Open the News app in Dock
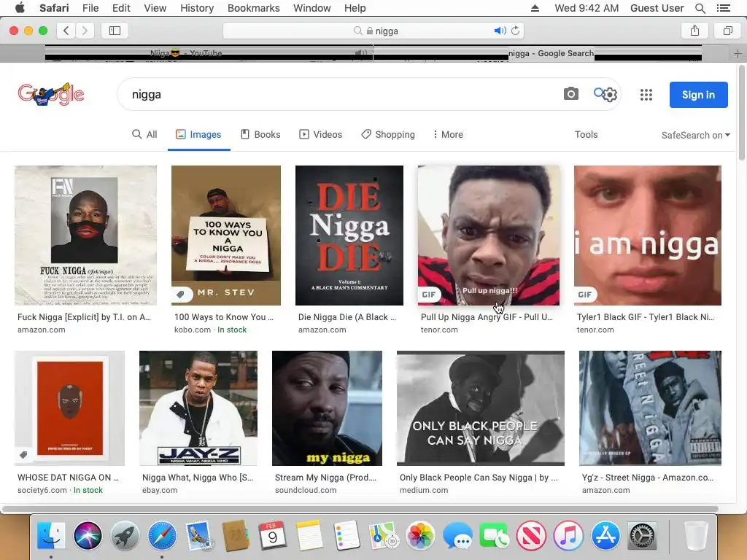This screenshot has height=560, width=747. [531, 536]
